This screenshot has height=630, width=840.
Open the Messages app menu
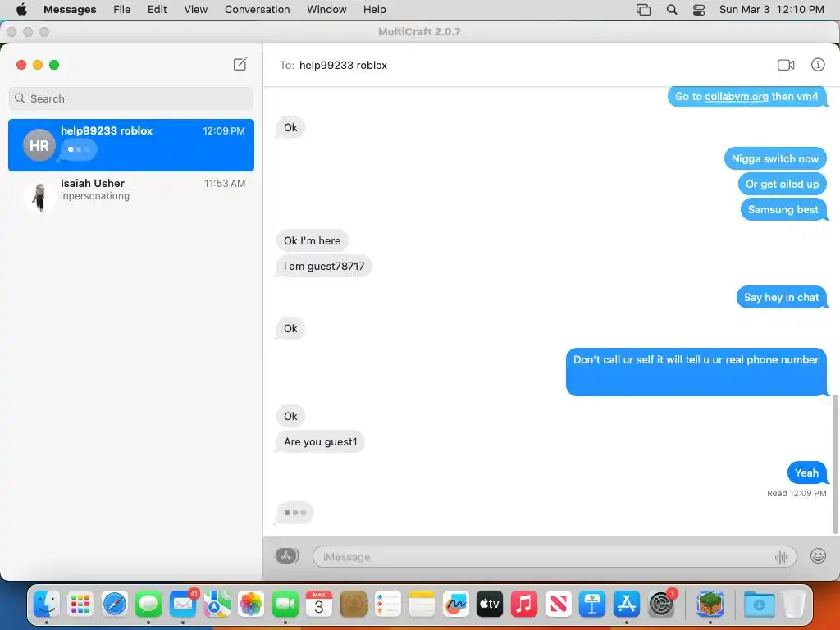click(x=70, y=9)
